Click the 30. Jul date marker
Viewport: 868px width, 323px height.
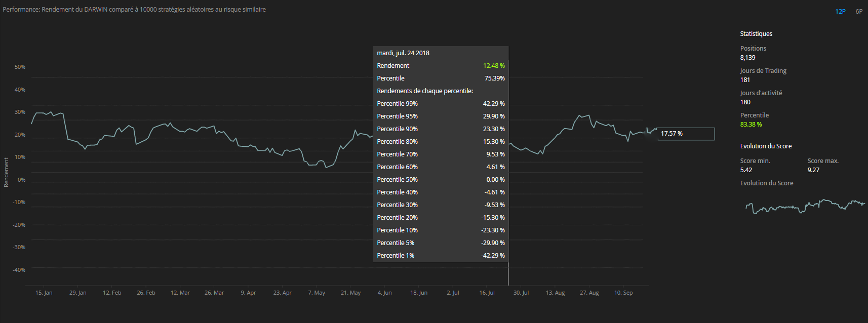[x=521, y=293]
